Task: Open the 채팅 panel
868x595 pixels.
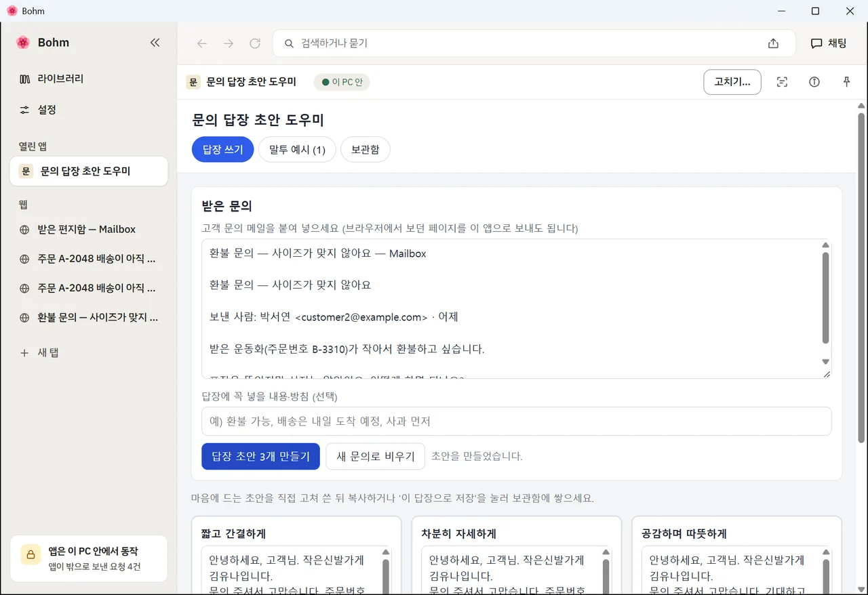Action: click(829, 43)
